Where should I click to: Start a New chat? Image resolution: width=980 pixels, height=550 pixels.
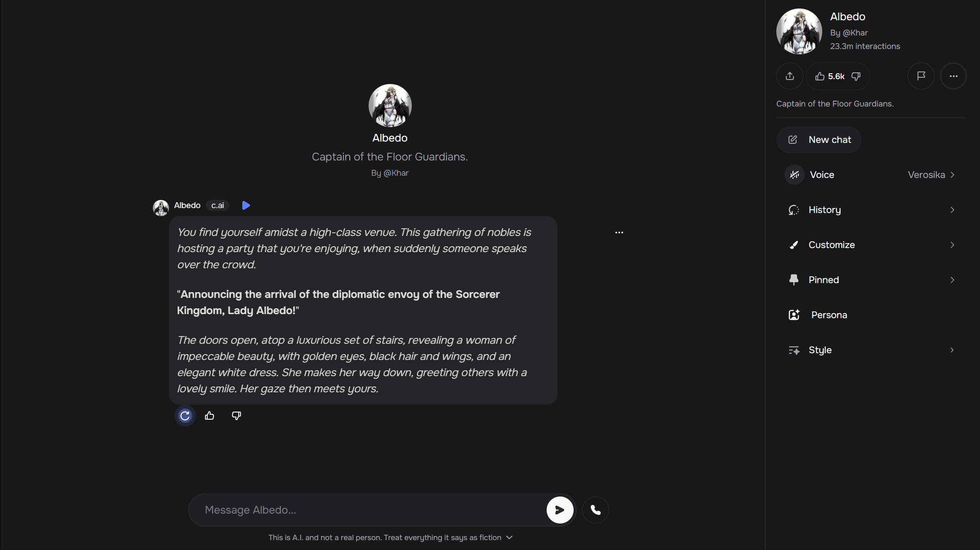tap(819, 140)
